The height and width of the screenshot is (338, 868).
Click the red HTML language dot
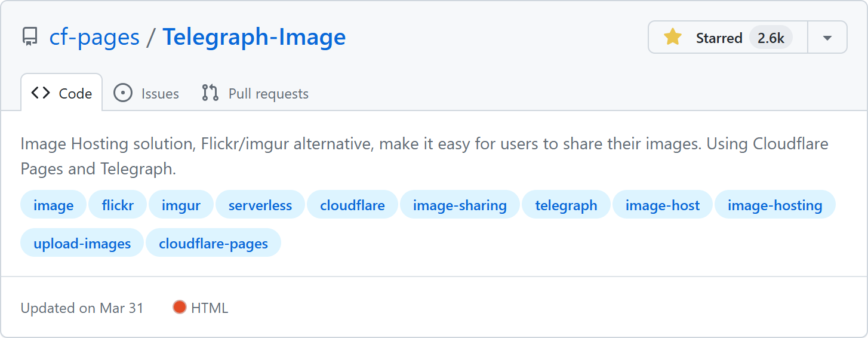pos(179,308)
